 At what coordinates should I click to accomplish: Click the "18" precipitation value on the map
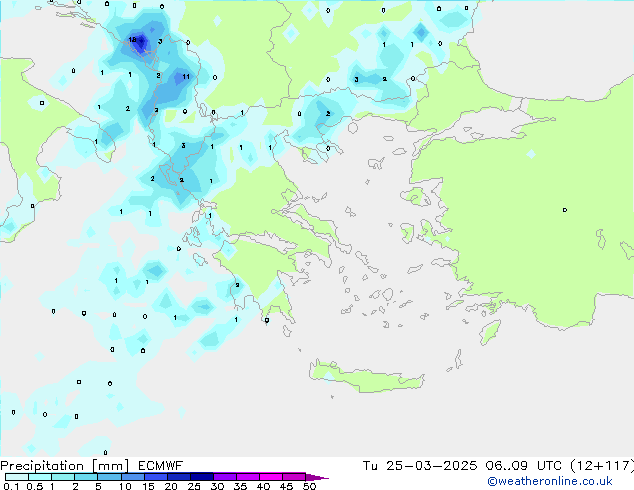coord(132,40)
